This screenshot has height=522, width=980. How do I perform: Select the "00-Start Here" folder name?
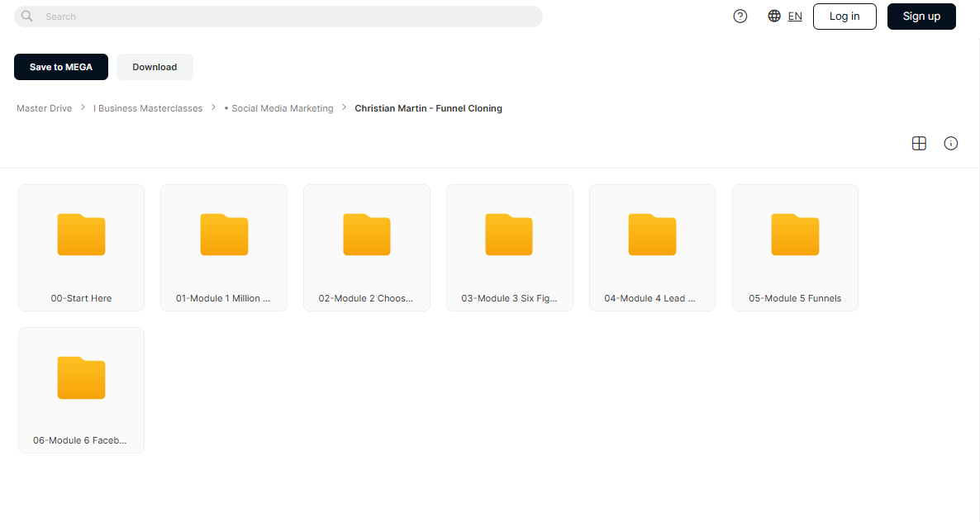(81, 298)
